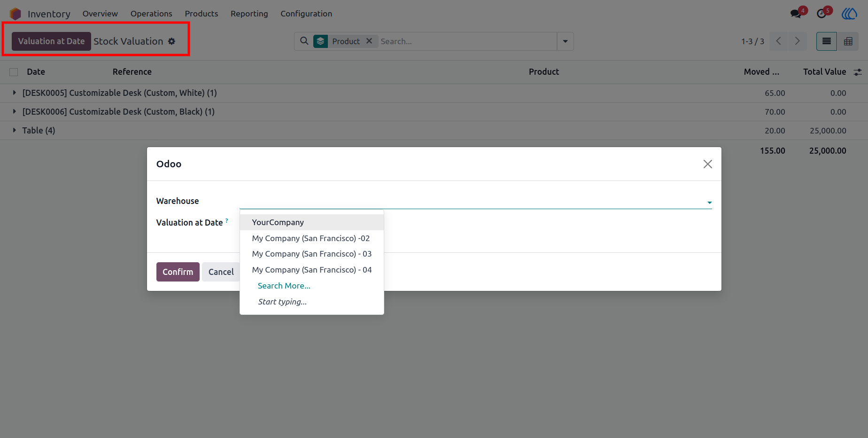
Task: Go to next page of records
Action: pos(797,41)
